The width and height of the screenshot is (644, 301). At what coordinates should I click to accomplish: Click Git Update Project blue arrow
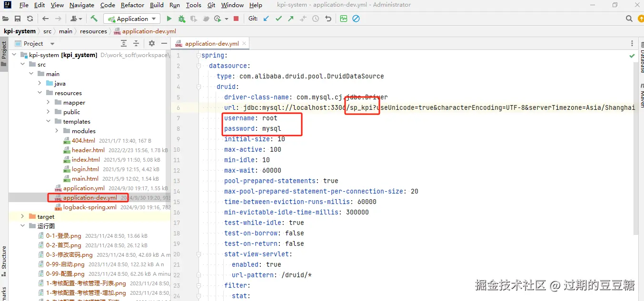pos(266,19)
